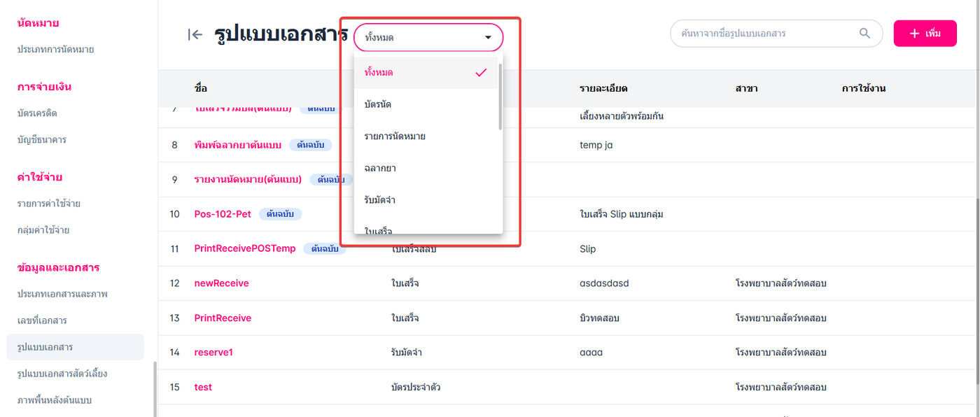This screenshot has height=417, width=980.
Task: Choose บัตรนัด from the dropdown list
Action: coord(378,104)
